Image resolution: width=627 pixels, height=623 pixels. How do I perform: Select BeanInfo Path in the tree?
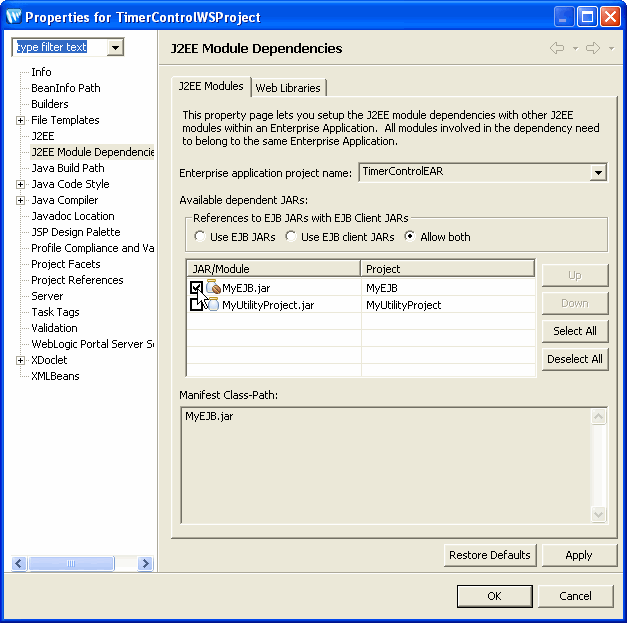pyautogui.click(x=66, y=88)
